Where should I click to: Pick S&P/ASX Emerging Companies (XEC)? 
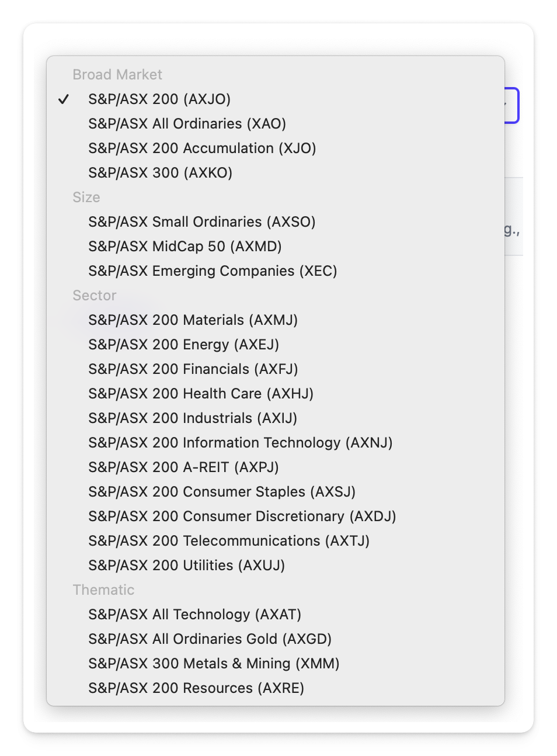[x=213, y=271]
